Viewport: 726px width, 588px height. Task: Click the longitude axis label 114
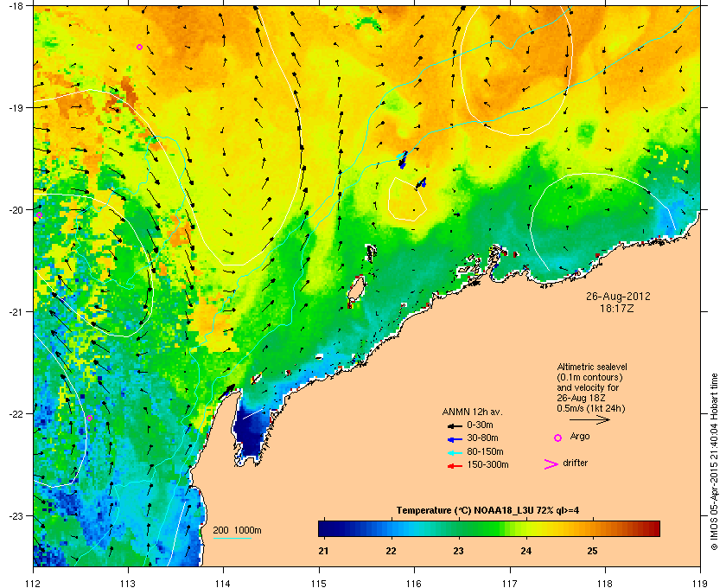[223, 584]
